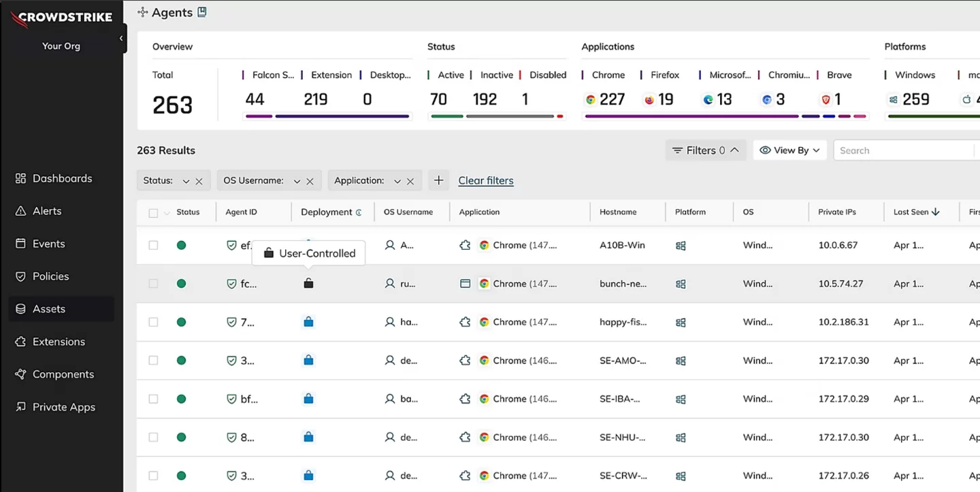Select the checkbox for row happy-fis...
The height and width of the screenshot is (492, 980).
153,322
